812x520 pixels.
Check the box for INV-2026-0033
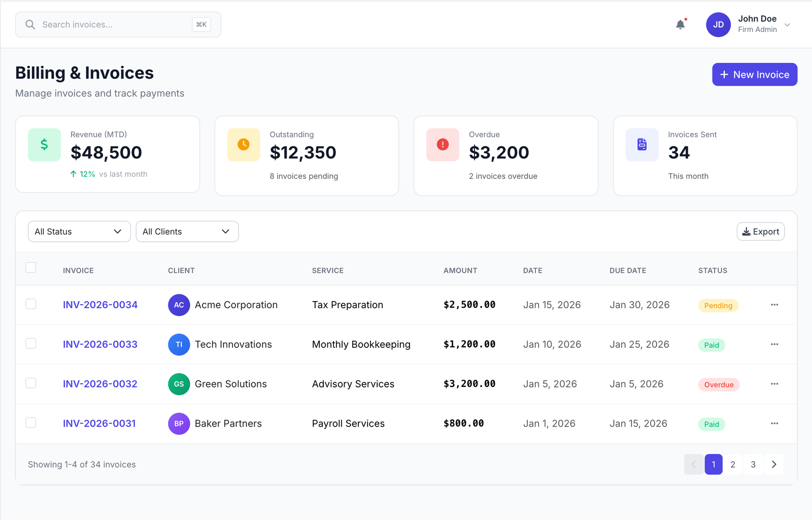coord(31,344)
